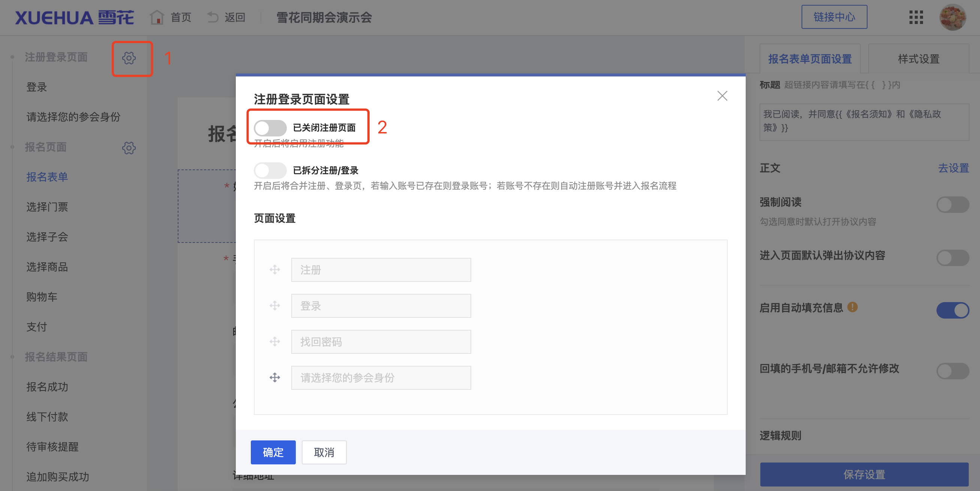Open the apps grid icon in the top bar
This screenshot has height=491, width=980.
point(916,18)
